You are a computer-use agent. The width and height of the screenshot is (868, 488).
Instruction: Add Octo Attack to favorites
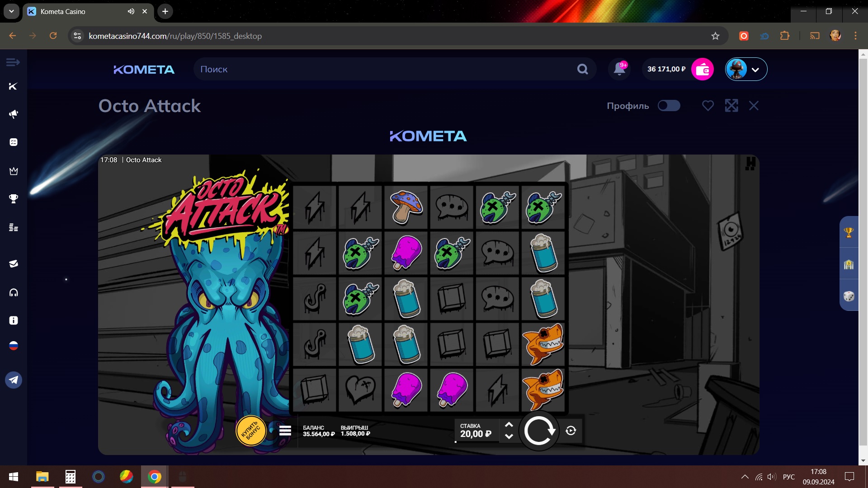point(708,106)
